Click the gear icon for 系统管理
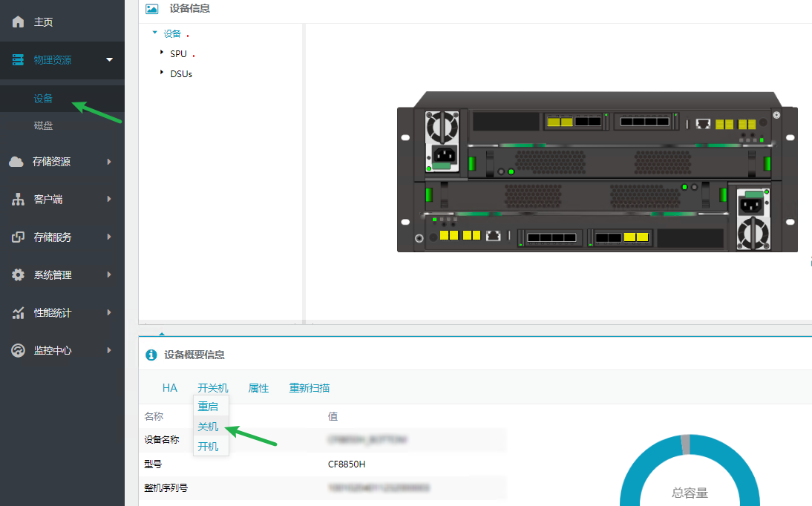The height and width of the screenshot is (506, 812). pos(18,275)
